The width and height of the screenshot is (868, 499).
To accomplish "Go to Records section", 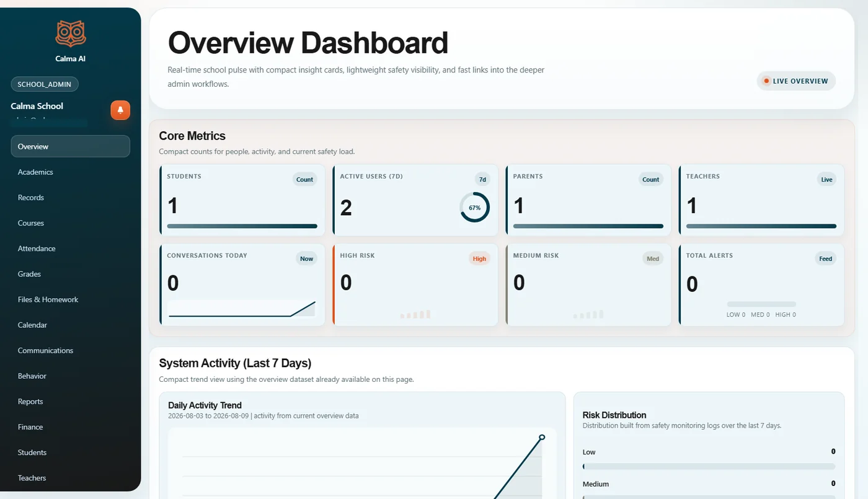I will pos(70,197).
